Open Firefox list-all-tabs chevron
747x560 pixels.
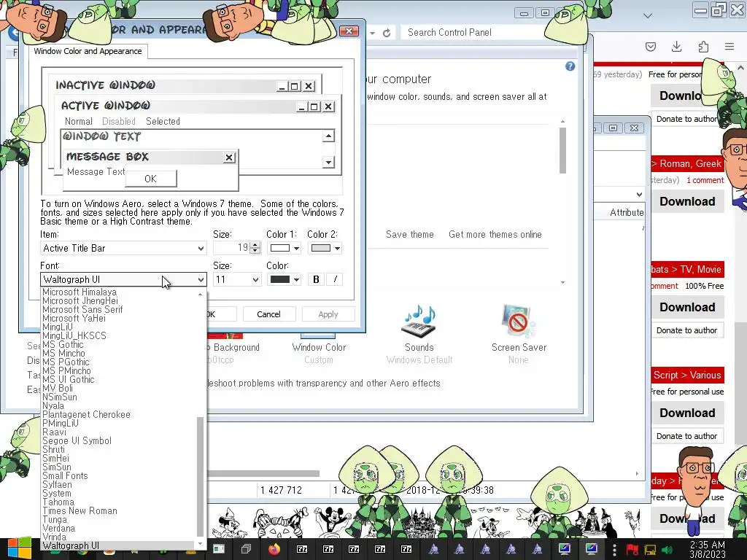pyautogui.click(x=648, y=16)
